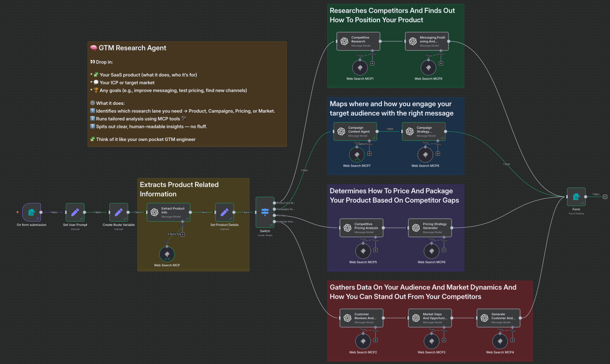Viewport: 610px width, 364px height.
Task: Open the Customer Reviews message model node
Action: point(362,317)
